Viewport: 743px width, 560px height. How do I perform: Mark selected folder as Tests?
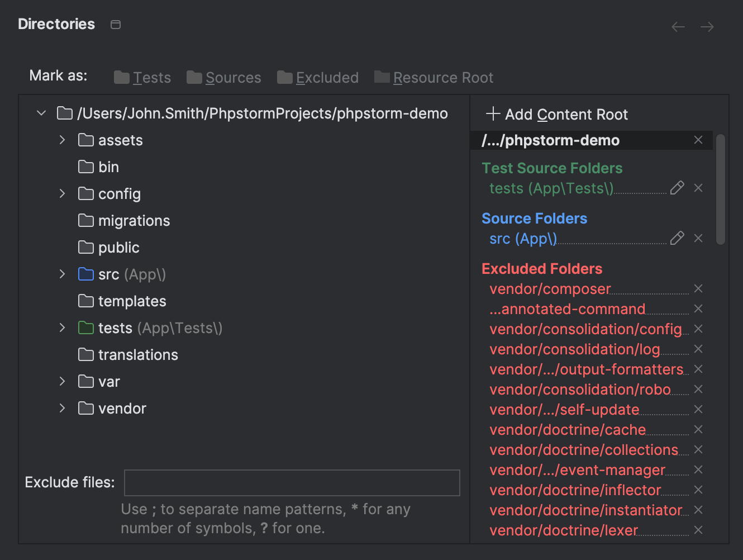(x=142, y=78)
